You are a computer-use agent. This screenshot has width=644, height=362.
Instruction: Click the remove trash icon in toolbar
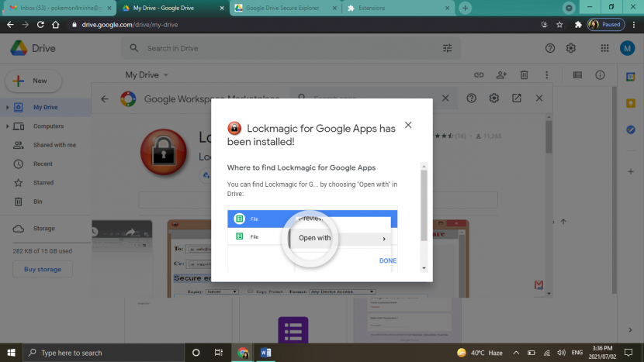(524, 75)
